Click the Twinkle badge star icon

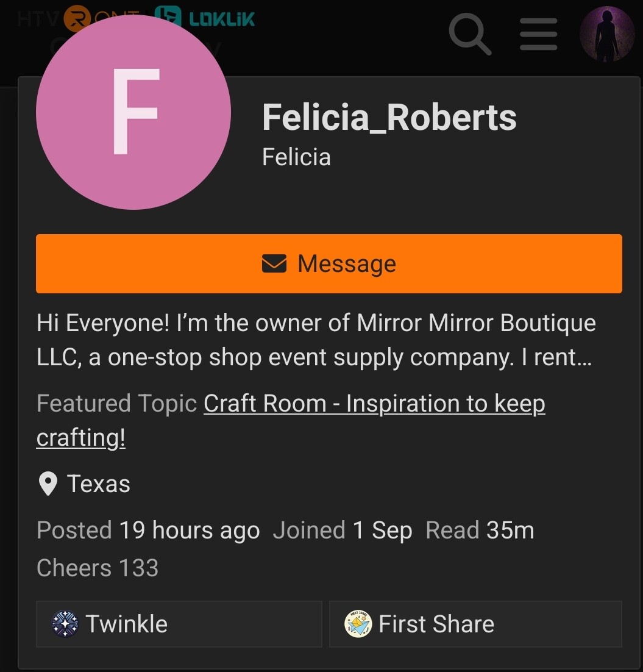(x=65, y=624)
